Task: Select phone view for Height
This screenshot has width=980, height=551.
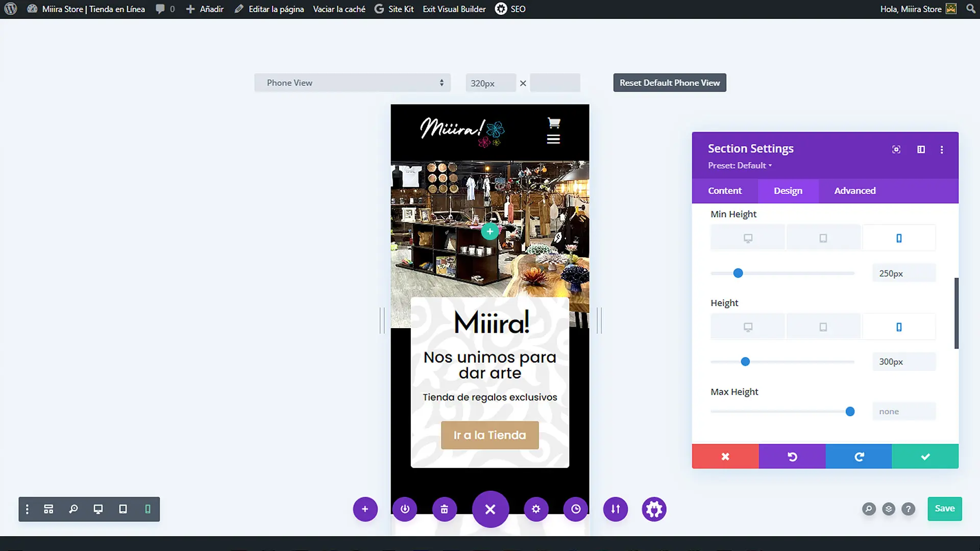Action: (x=899, y=327)
